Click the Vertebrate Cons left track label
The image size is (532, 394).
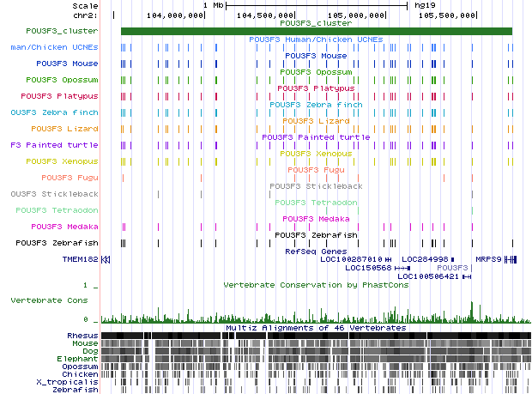coord(48,300)
